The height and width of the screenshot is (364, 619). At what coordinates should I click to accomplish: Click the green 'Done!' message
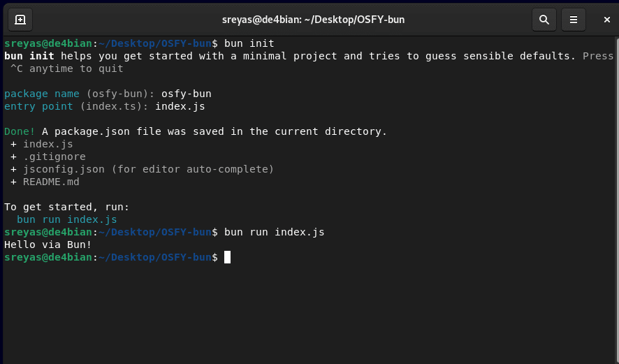pyautogui.click(x=20, y=131)
